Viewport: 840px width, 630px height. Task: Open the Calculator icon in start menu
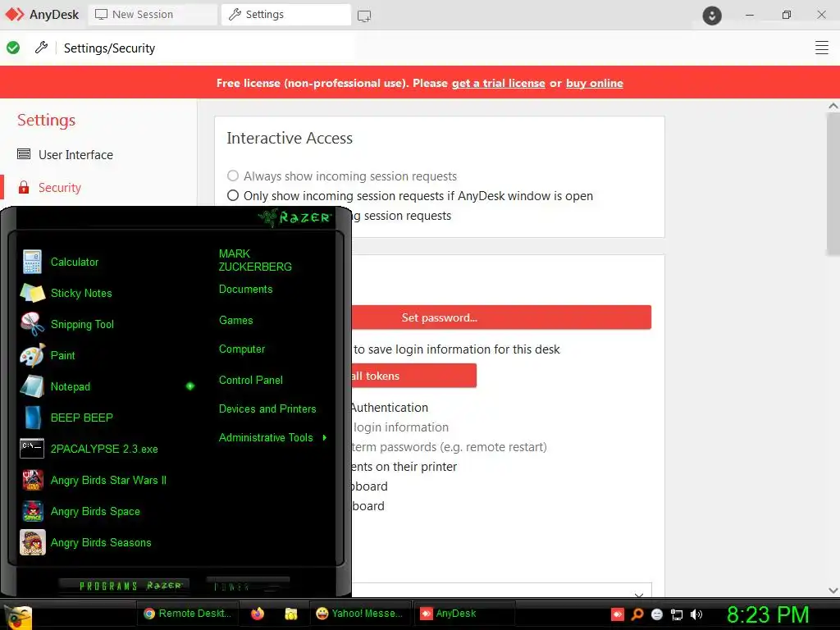tap(32, 262)
